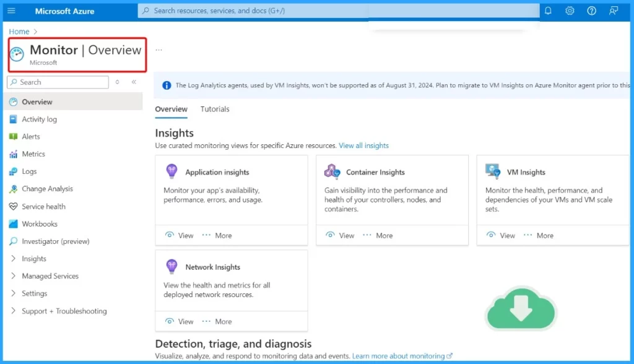Click the Monitor gauge icon beside title

pyautogui.click(x=17, y=54)
